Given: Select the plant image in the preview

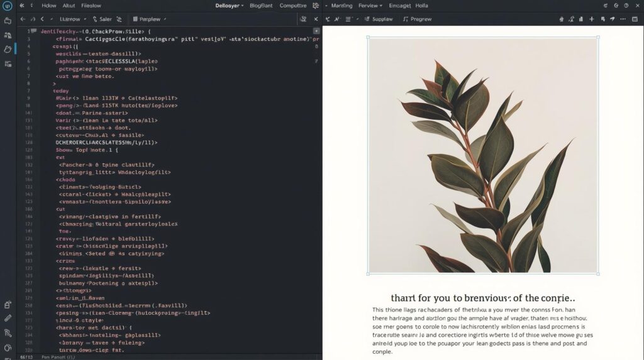Looking at the screenshot, I should pos(482,155).
